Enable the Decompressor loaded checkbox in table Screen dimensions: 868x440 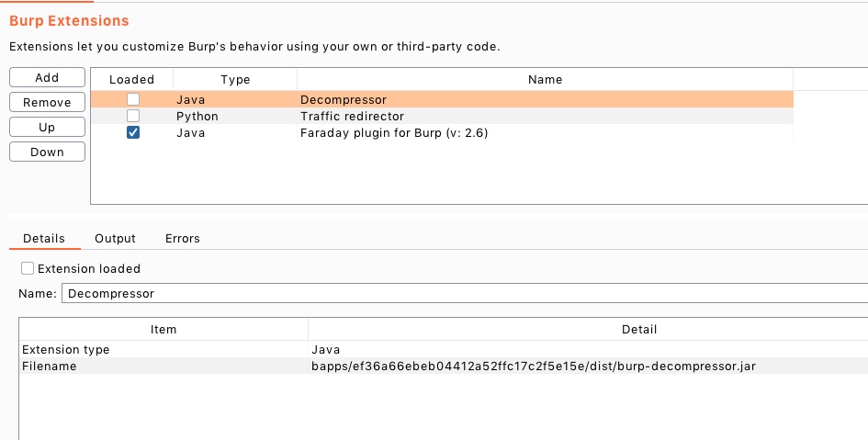click(x=133, y=99)
